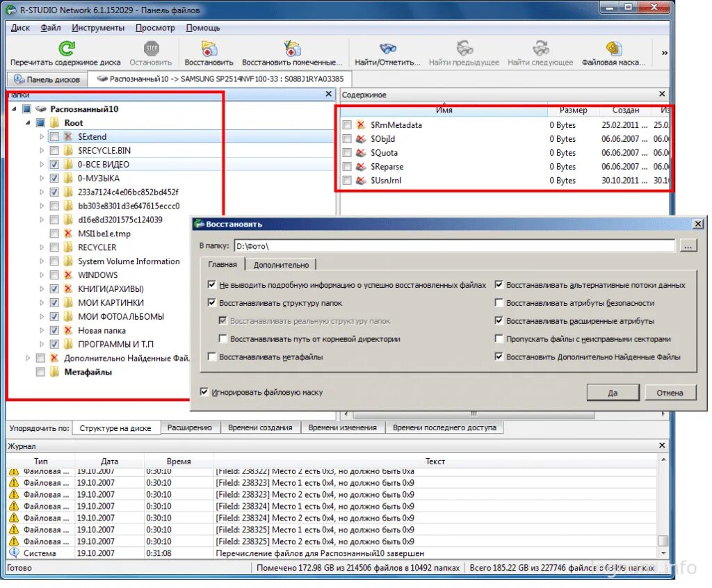Open the Просмотр menu
The height and width of the screenshot is (588, 712).
(x=155, y=28)
